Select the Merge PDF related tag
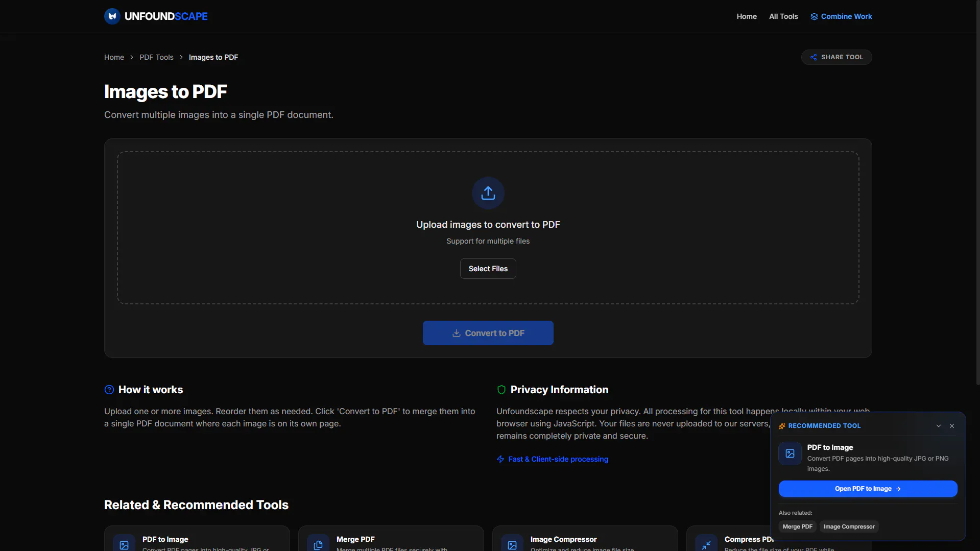 click(798, 526)
